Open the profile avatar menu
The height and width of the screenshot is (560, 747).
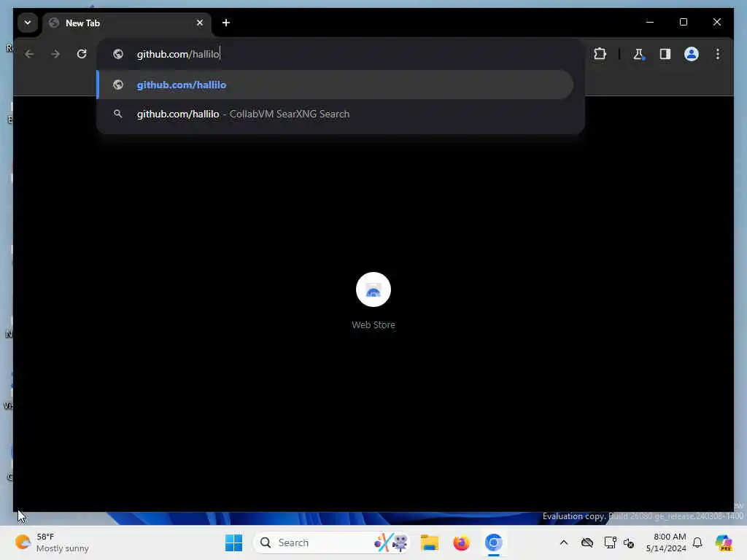(x=692, y=54)
